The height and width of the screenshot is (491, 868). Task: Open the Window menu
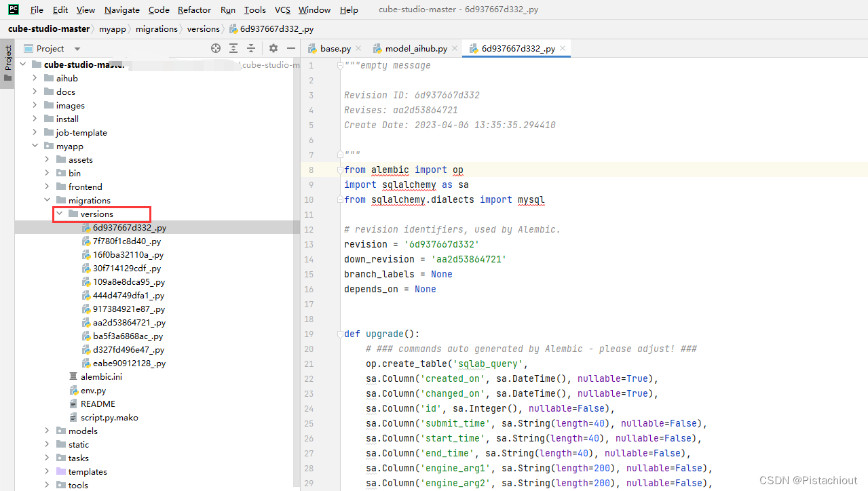click(x=314, y=9)
